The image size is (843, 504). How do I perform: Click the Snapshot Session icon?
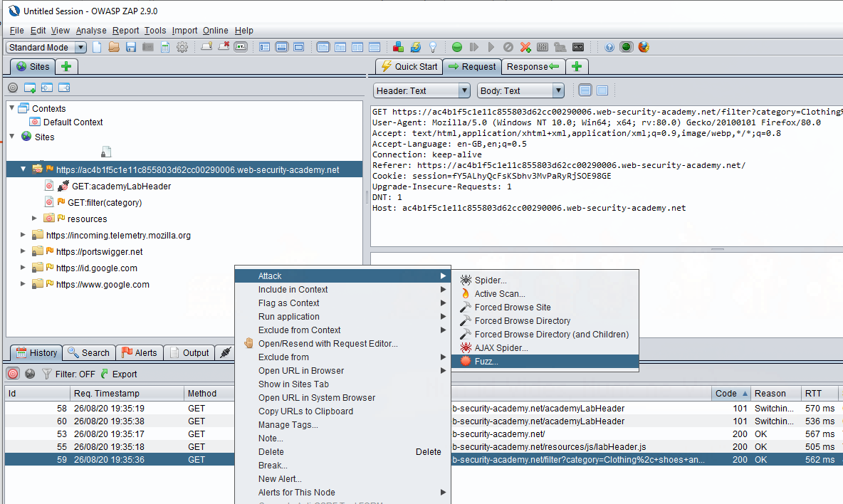pyautogui.click(x=148, y=47)
